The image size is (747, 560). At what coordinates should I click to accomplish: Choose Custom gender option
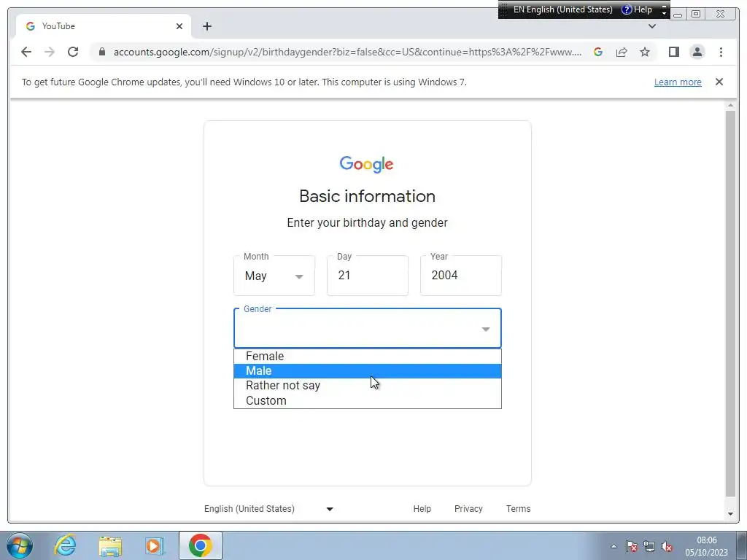click(368, 400)
